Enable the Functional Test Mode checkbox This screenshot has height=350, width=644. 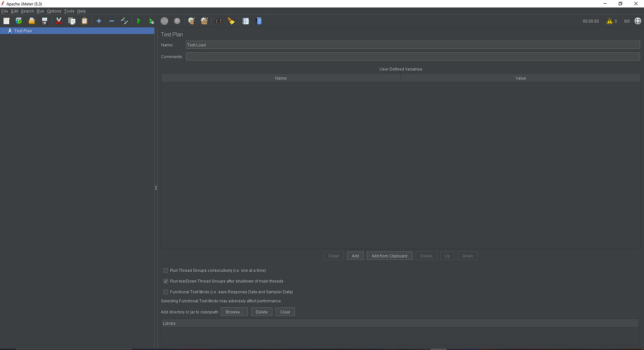pyautogui.click(x=166, y=292)
